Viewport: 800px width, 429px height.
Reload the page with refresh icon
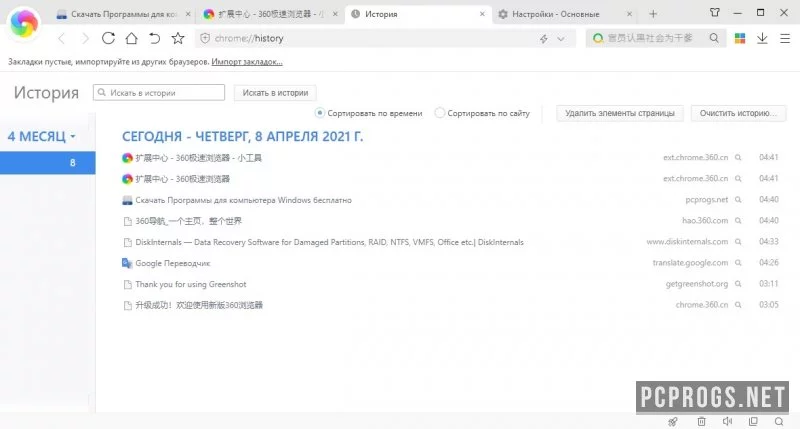(x=108, y=38)
